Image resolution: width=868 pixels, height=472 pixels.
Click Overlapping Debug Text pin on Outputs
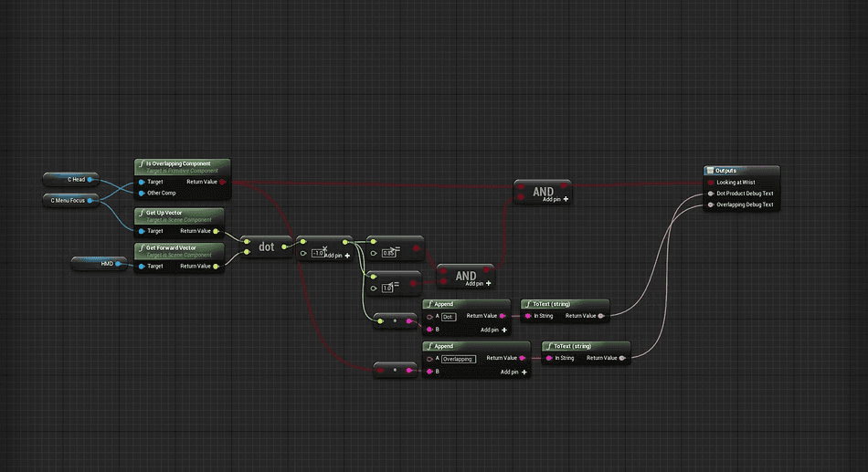pyautogui.click(x=711, y=205)
